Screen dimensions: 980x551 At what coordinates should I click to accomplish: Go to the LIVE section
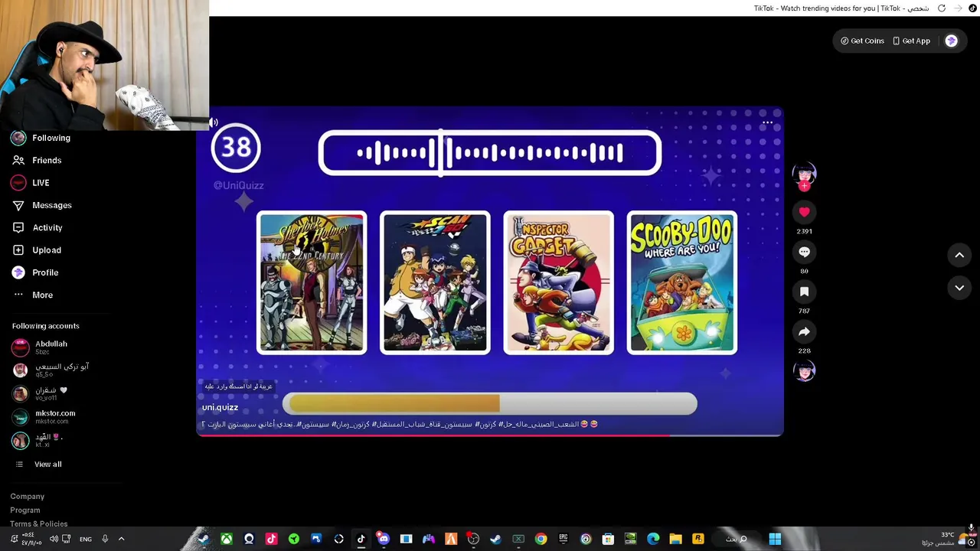pyautogui.click(x=31, y=183)
